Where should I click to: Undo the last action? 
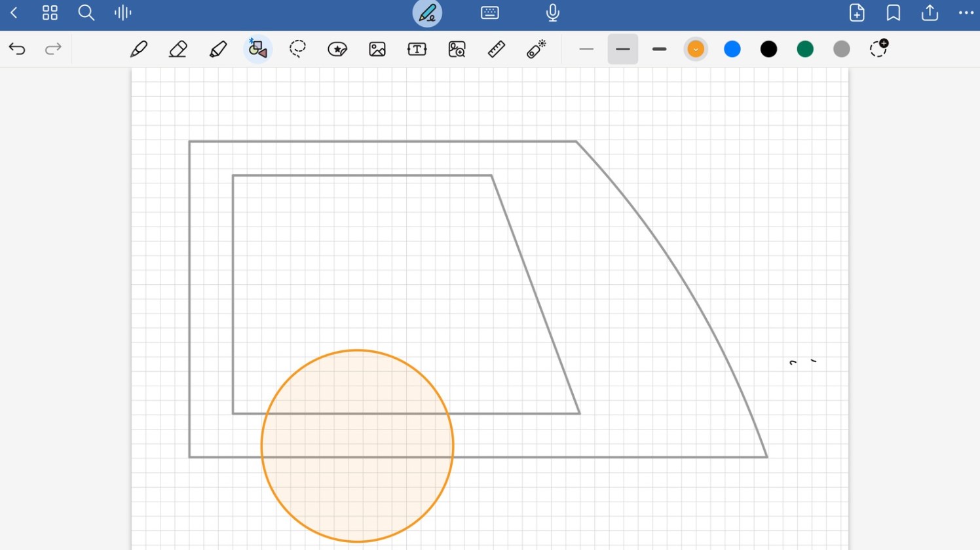point(17,49)
